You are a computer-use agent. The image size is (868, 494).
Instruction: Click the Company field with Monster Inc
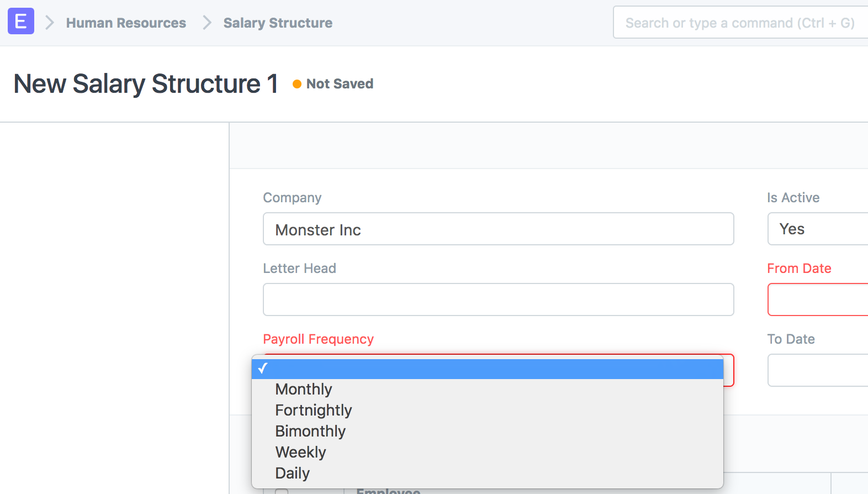(499, 229)
